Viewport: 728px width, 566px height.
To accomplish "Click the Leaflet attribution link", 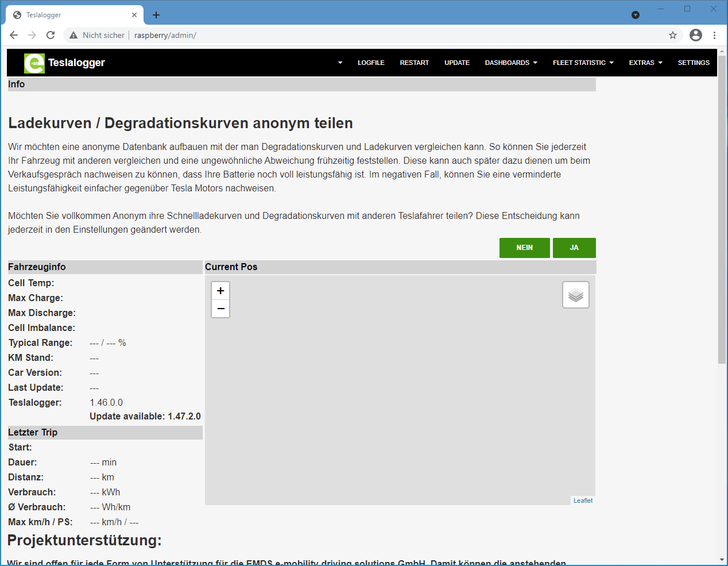I will (583, 500).
